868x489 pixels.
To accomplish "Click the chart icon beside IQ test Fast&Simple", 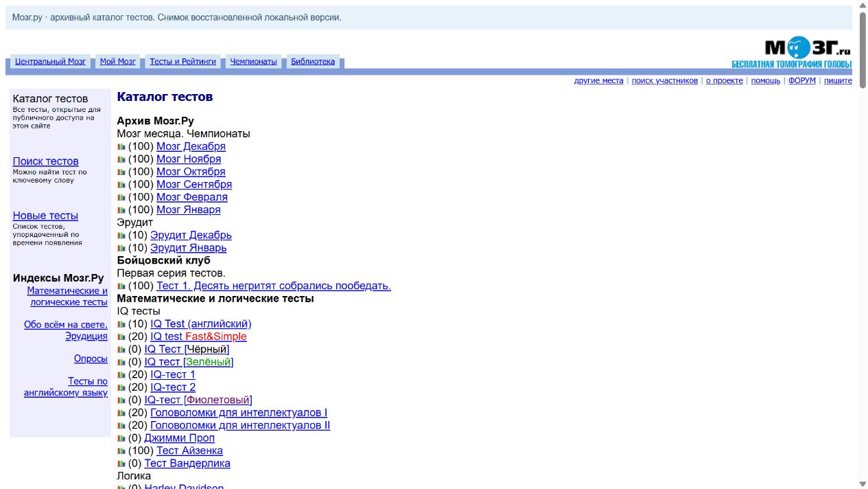I will (x=121, y=337).
